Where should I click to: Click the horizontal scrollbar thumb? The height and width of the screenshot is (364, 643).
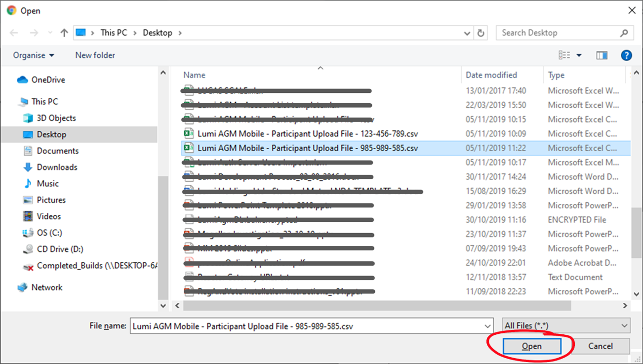coord(377,306)
